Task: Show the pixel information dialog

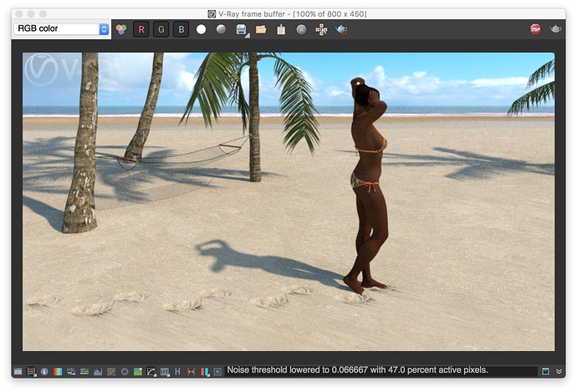Action: pos(44,371)
